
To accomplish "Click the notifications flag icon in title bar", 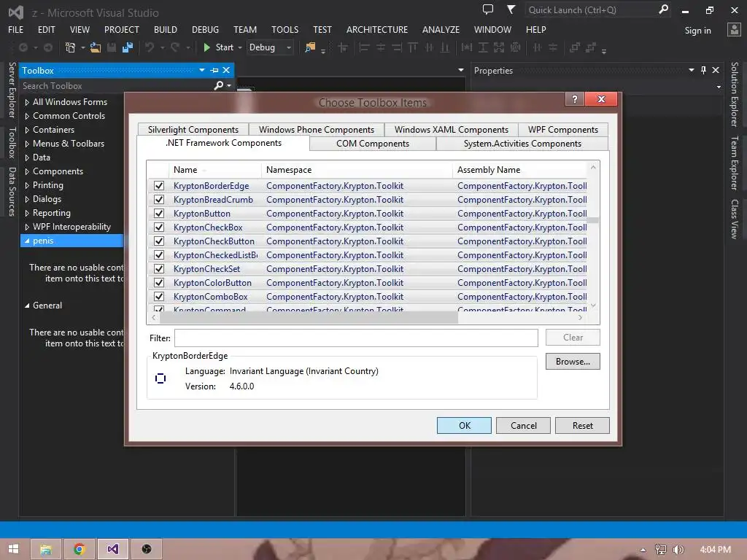I will click(511, 9).
